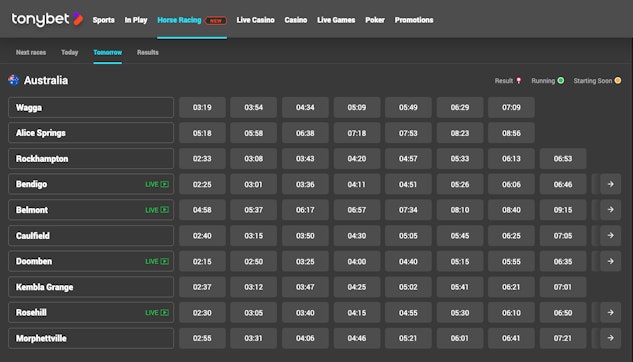Click the Australia flag icon
This screenshot has width=633, height=362.
[x=13, y=80]
